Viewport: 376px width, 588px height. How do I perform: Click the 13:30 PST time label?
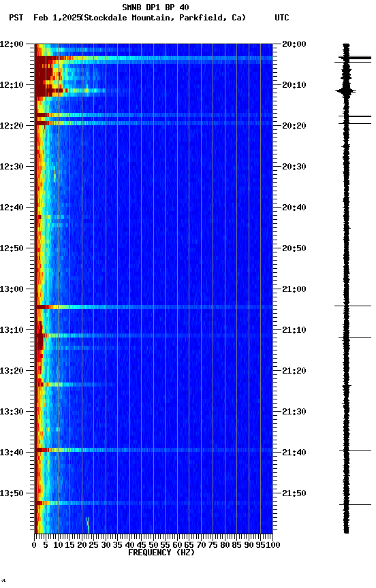pyautogui.click(x=12, y=412)
